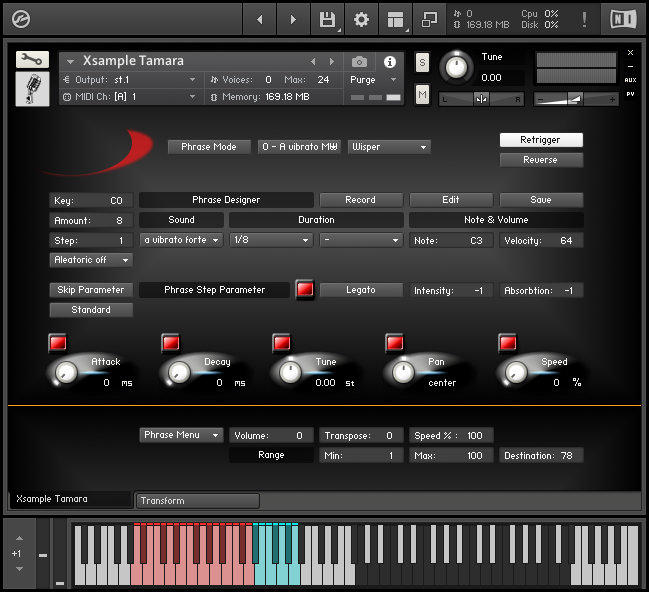Click the Key C0 field
Image resolution: width=649 pixels, height=592 pixels.
[x=91, y=200]
